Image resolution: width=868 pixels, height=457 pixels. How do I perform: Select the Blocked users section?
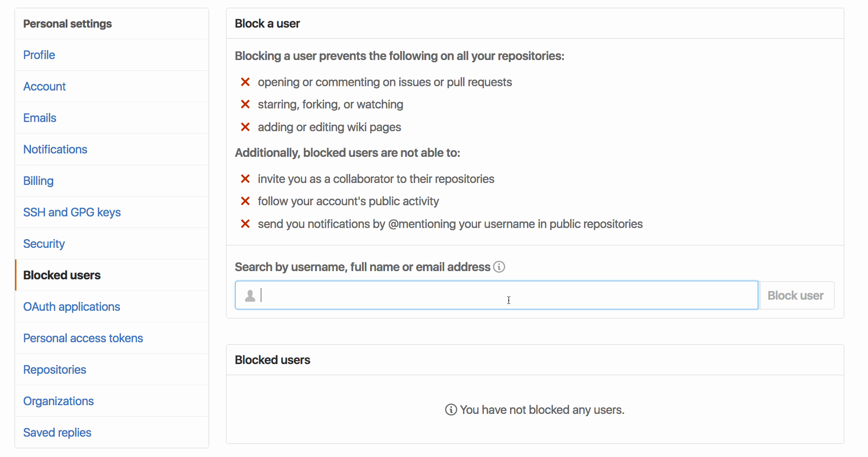[x=61, y=275]
